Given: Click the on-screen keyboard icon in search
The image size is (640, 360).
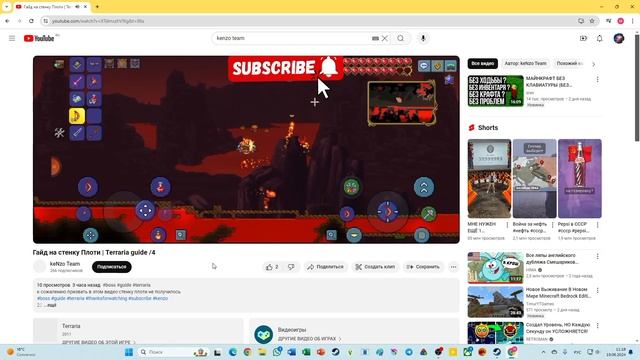Looking at the screenshot, I should click(375, 38).
